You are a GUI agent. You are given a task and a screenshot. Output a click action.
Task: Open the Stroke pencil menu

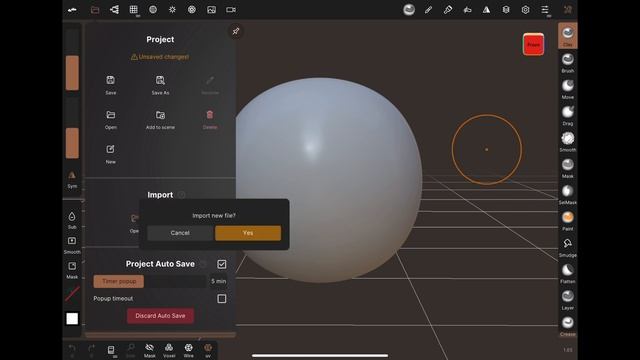(428, 10)
